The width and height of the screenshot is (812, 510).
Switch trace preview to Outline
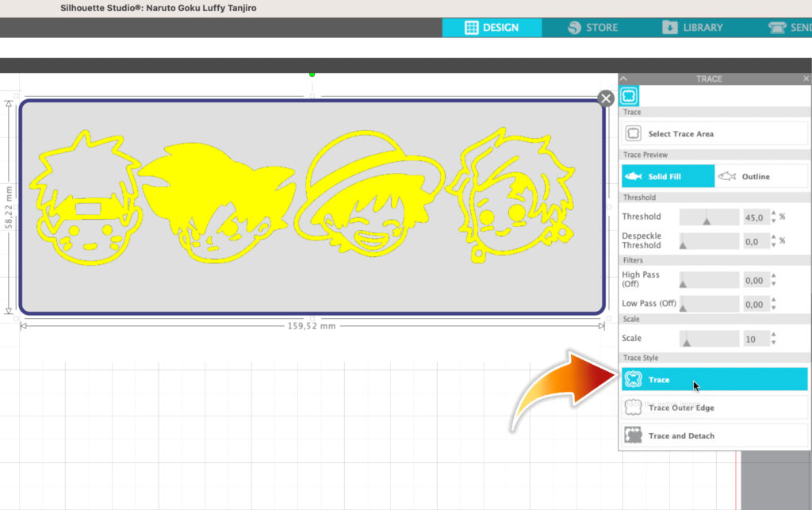click(761, 176)
